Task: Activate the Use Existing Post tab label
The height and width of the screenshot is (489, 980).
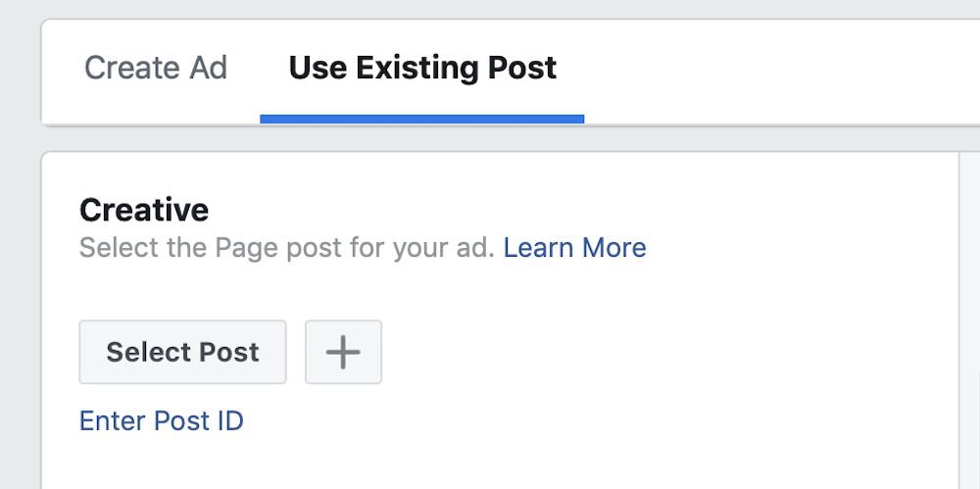Action: 422,68
